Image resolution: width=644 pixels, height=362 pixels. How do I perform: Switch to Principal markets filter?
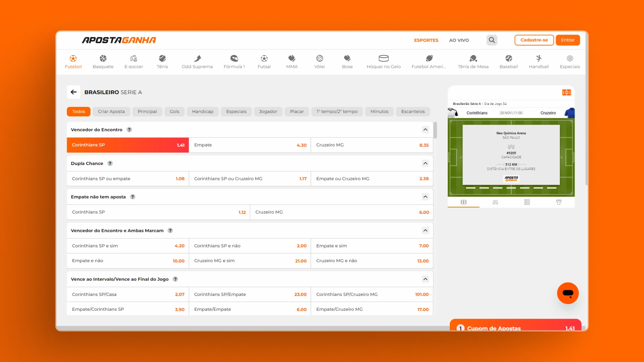(147, 112)
